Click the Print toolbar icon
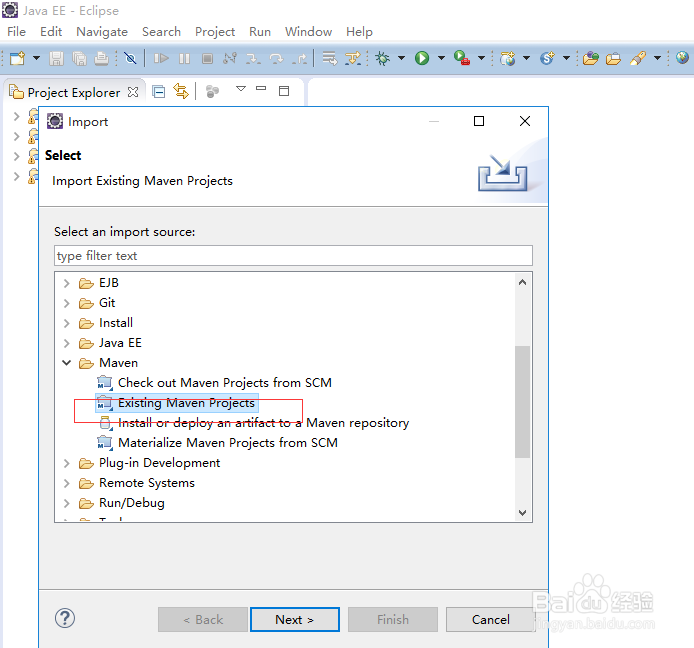This screenshot has height=648, width=694. point(102,58)
